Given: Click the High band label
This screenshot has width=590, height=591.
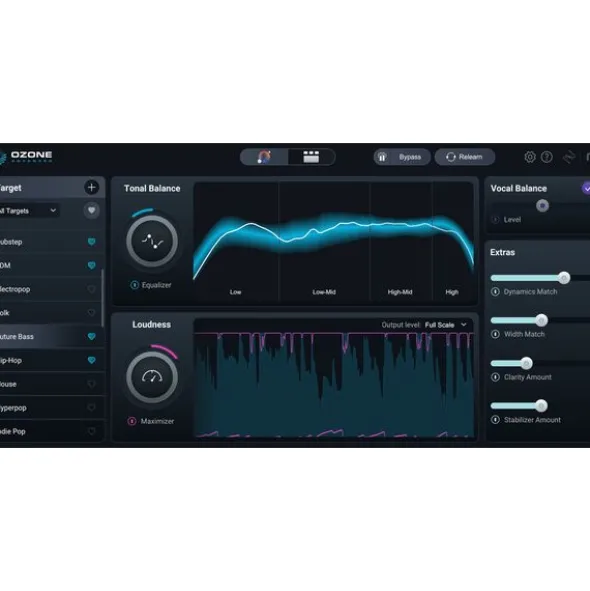Looking at the screenshot, I should pos(452,292).
